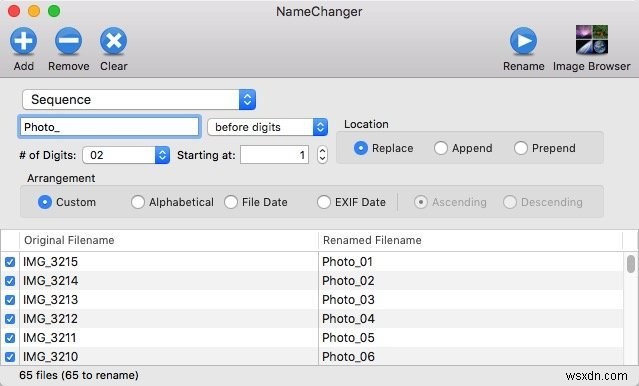
Task: Uncheck the IMG_3215 checkbox
Action: pyautogui.click(x=10, y=262)
